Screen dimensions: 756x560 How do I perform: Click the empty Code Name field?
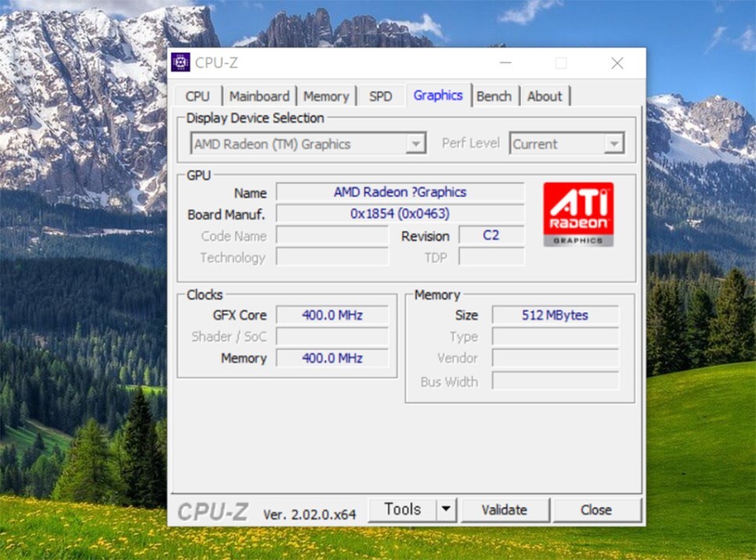[332, 235]
